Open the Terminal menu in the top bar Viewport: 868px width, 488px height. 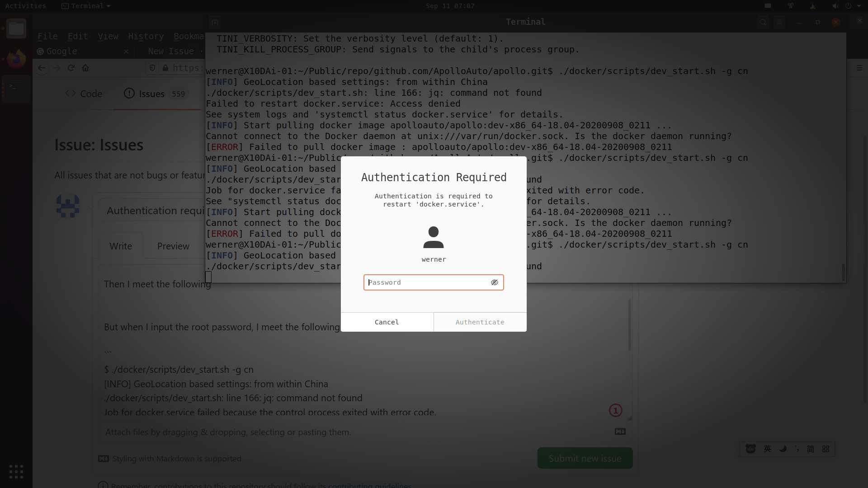85,6
